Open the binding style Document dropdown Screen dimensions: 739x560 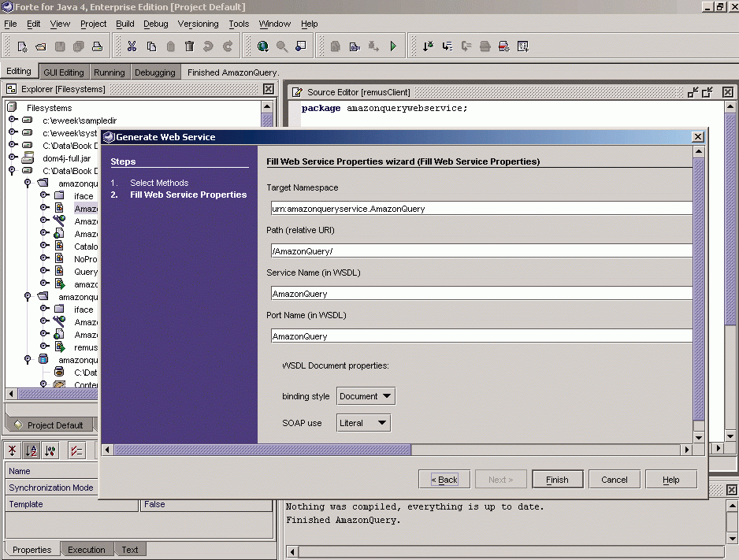click(366, 396)
